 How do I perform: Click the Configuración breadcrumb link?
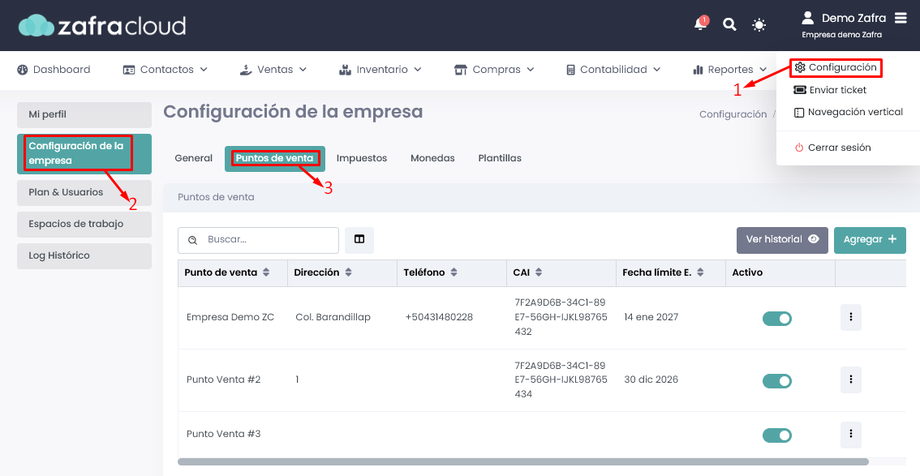[733, 114]
